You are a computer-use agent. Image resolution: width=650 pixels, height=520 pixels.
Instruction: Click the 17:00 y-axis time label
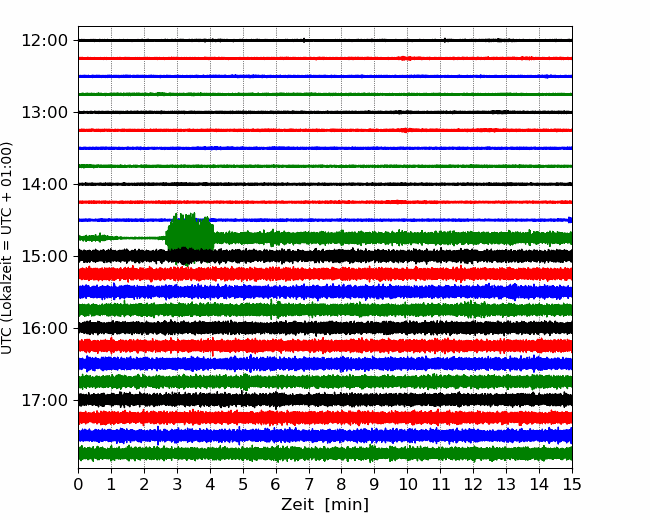pos(44,401)
